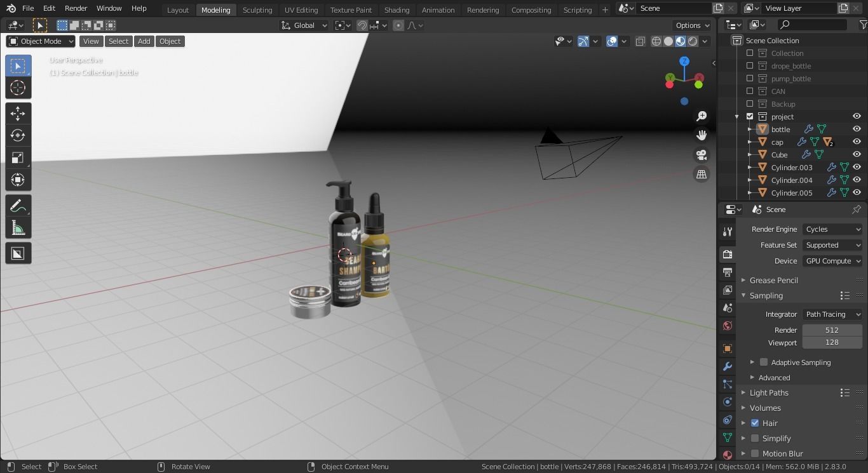Image resolution: width=868 pixels, height=473 pixels.
Task: Click the zoom viewport magnifier icon
Action: [x=702, y=116]
